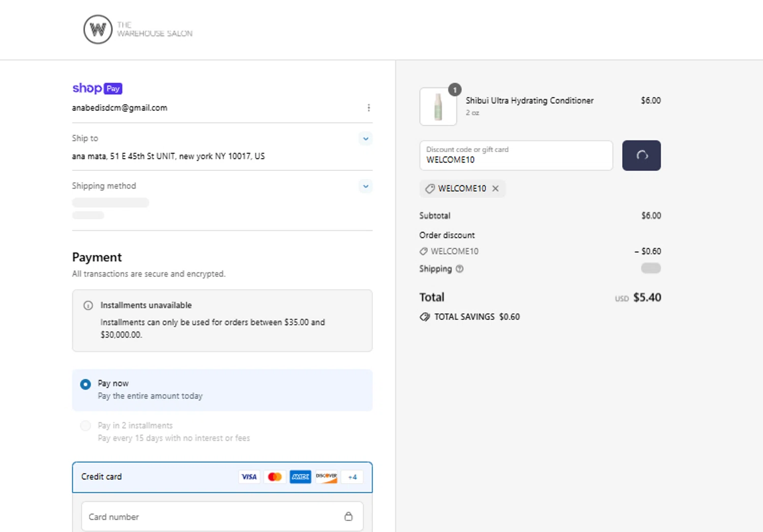Remove the WELCOME10 discount tag
The height and width of the screenshot is (532, 763).
495,189
